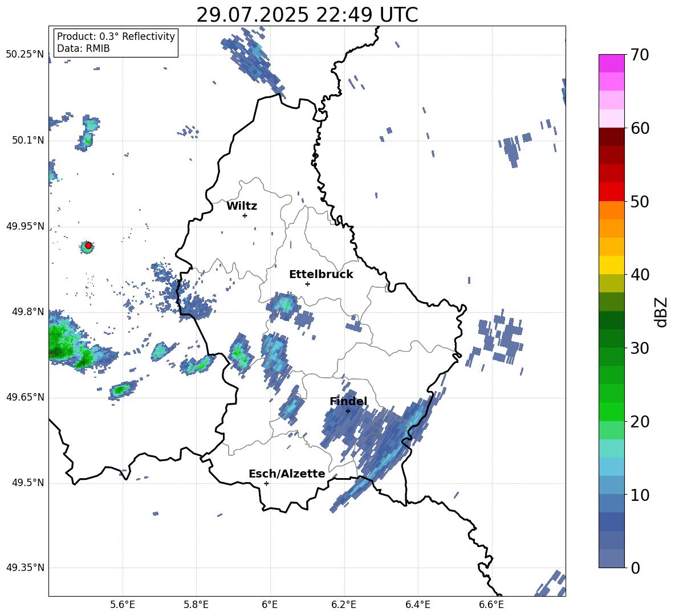
Task: Click the olive colorbar segment below 40
Action: (611, 283)
